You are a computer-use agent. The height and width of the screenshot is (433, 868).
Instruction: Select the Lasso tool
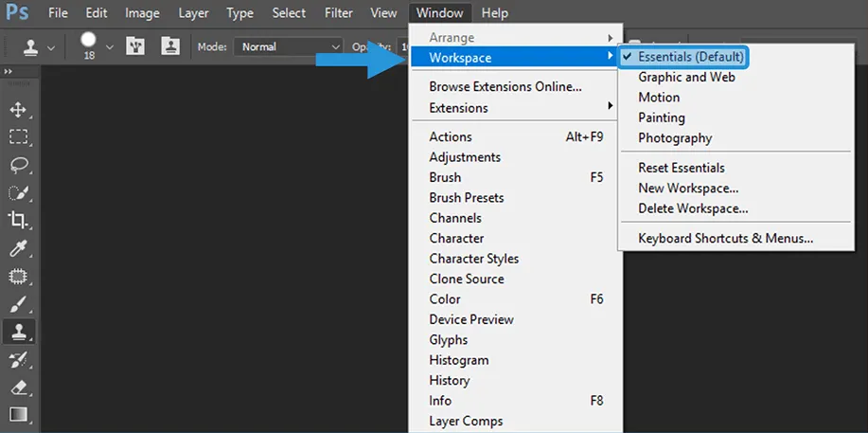(x=18, y=165)
